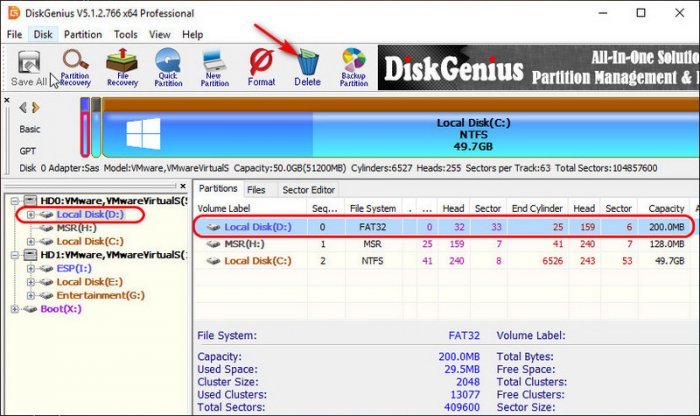Sort by the End Cylinder column header
Image resolution: width=700 pixels, height=416 pixels.
coord(537,208)
